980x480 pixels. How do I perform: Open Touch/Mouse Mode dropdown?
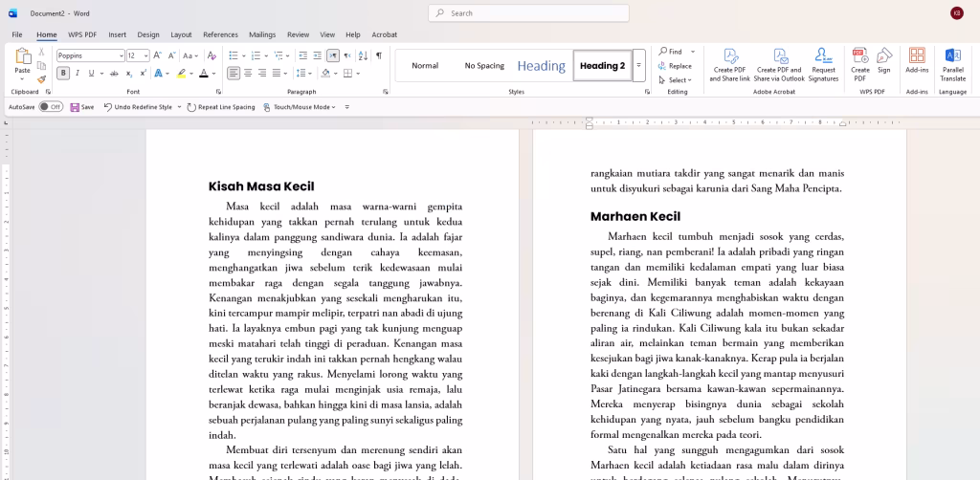pos(300,107)
